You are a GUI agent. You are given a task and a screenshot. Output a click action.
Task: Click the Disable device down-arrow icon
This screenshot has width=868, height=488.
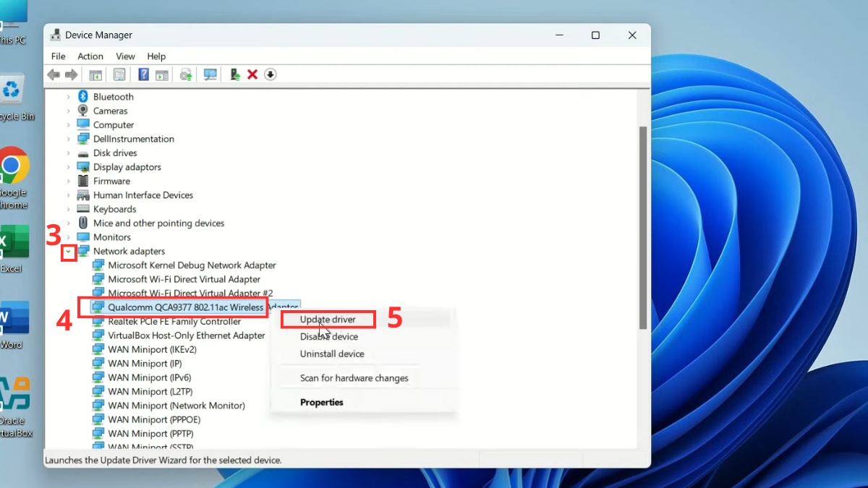[x=271, y=74]
